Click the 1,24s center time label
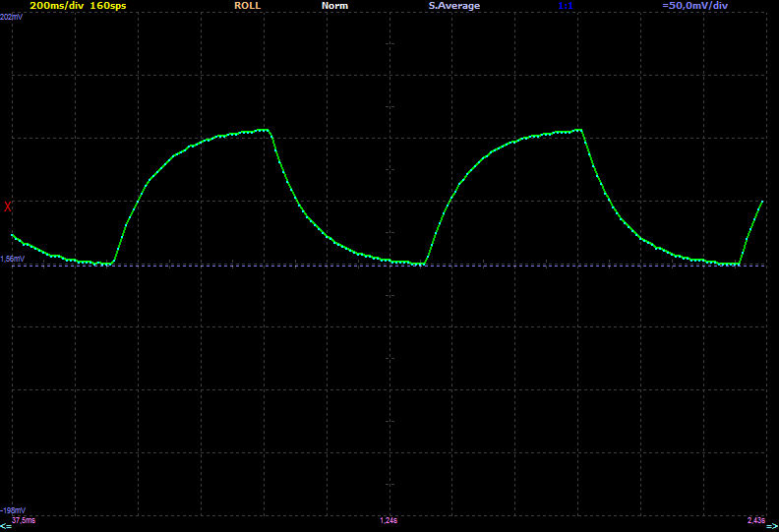Image resolution: width=779 pixels, height=532 pixels. coord(389,520)
